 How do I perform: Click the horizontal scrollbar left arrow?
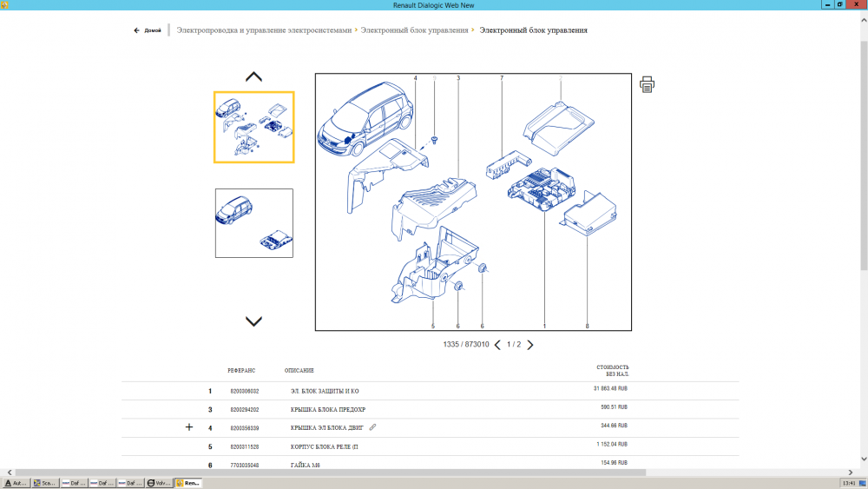coord(10,472)
